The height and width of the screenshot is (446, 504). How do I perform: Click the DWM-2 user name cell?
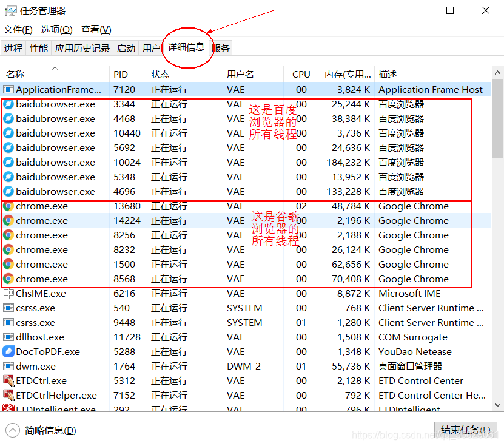(x=244, y=367)
